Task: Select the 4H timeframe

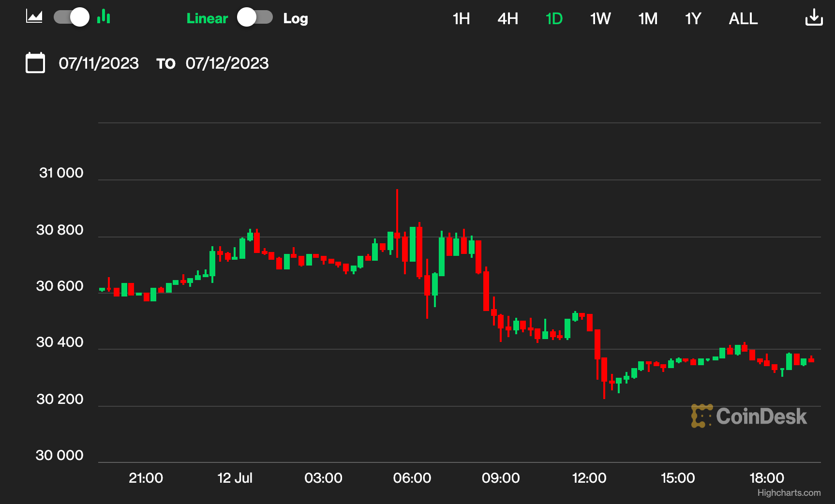Action: click(x=508, y=18)
